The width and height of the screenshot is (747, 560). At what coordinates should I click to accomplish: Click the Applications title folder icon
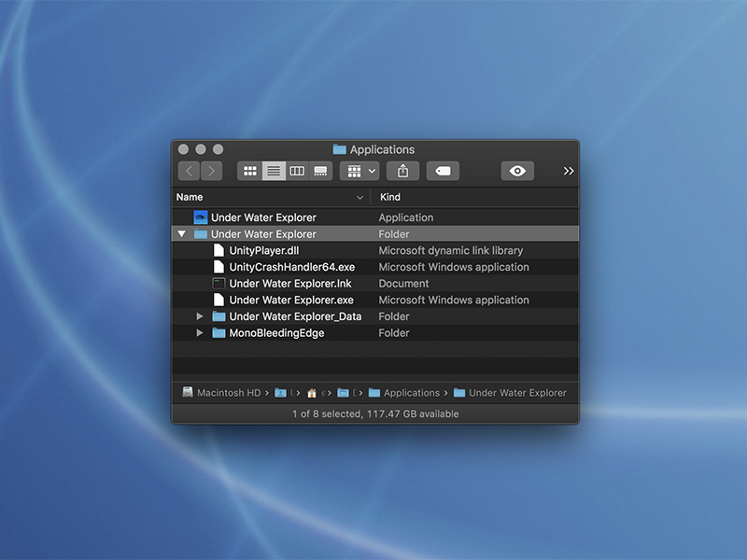tap(339, 149)
